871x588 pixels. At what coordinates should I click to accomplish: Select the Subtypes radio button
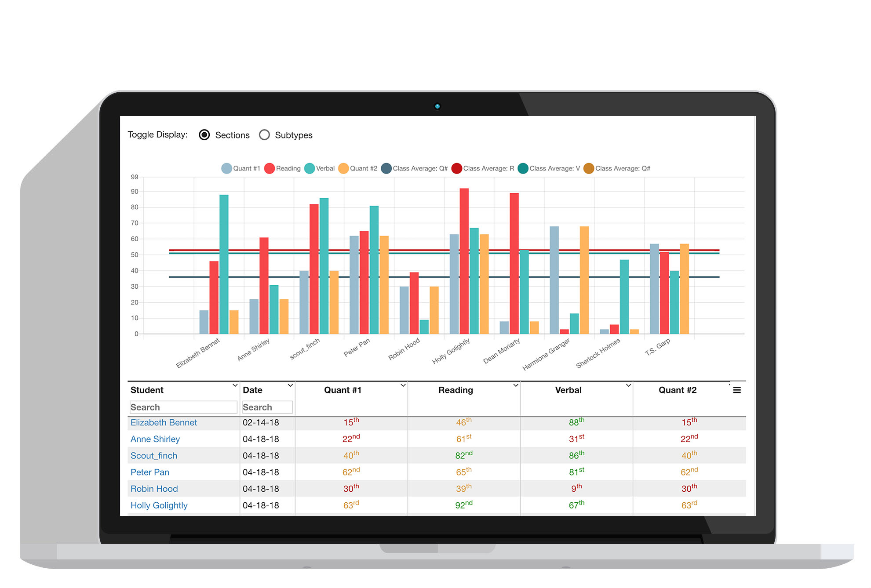pyautogui.click(x=264, y=135)
